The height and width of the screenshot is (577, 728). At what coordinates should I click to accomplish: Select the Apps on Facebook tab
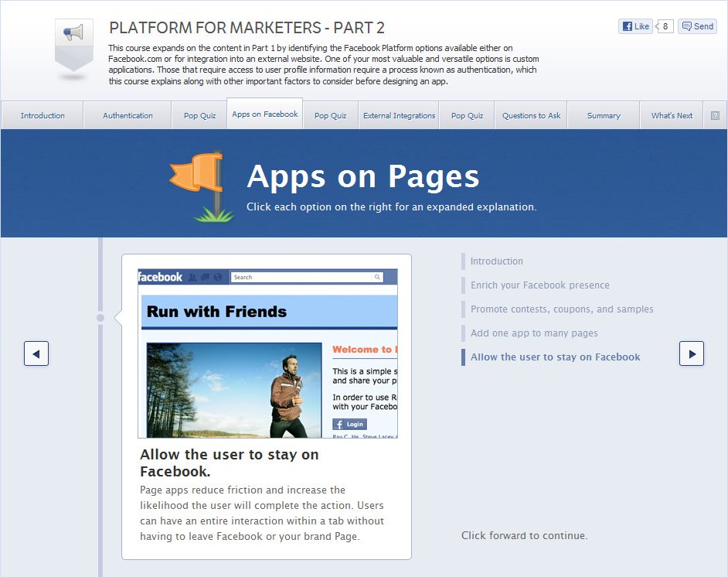tap(264, 114)
